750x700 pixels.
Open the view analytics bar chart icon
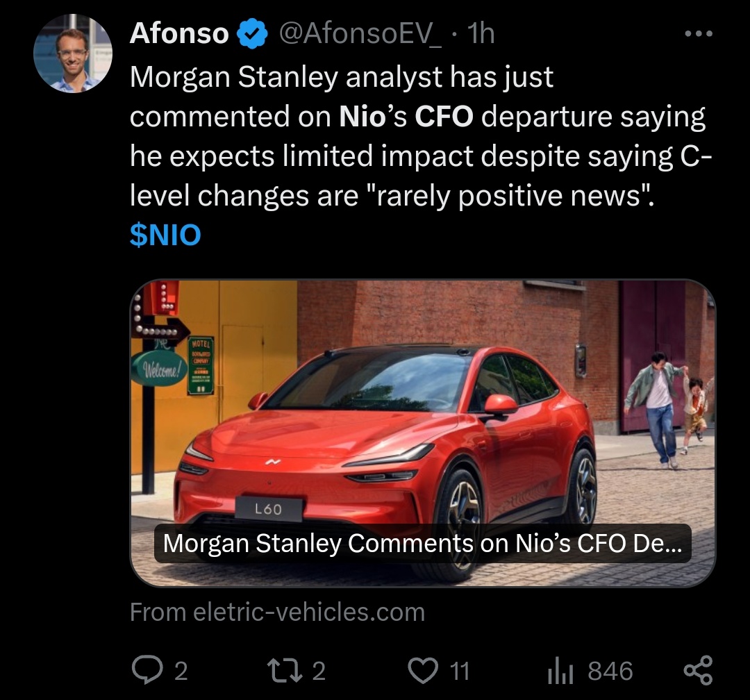pyautogui.click(x=560, y=671)
